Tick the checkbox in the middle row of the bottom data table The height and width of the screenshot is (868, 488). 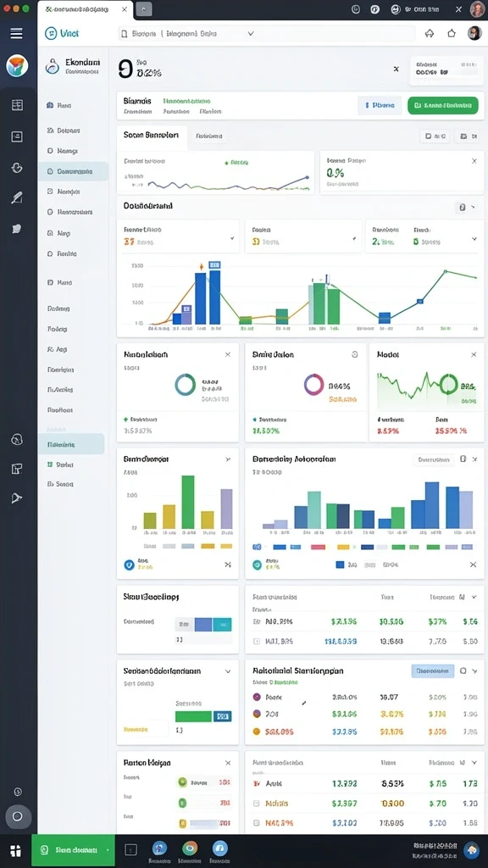pyautogui.click(x=256, y=804)
